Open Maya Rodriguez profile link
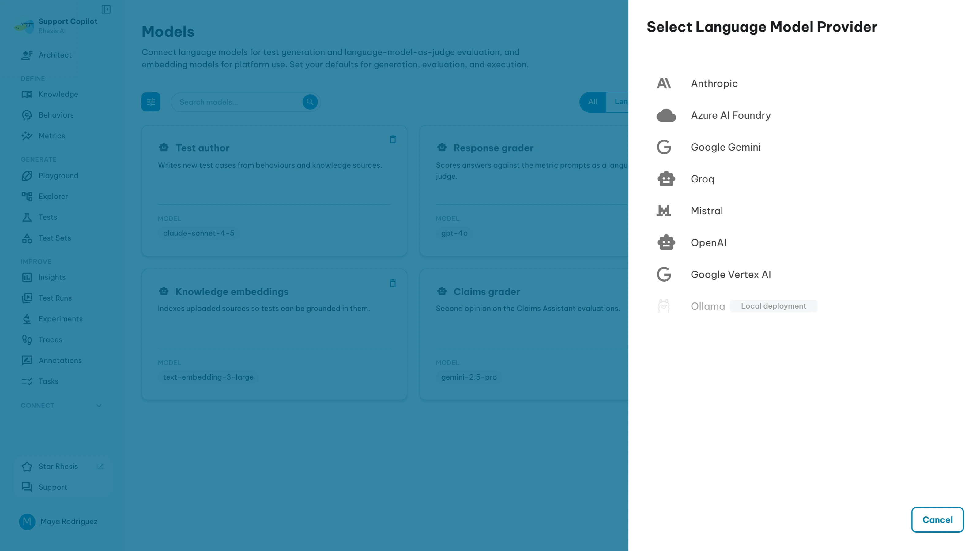The width and height of the screenshot is (980, 551). 69,522
